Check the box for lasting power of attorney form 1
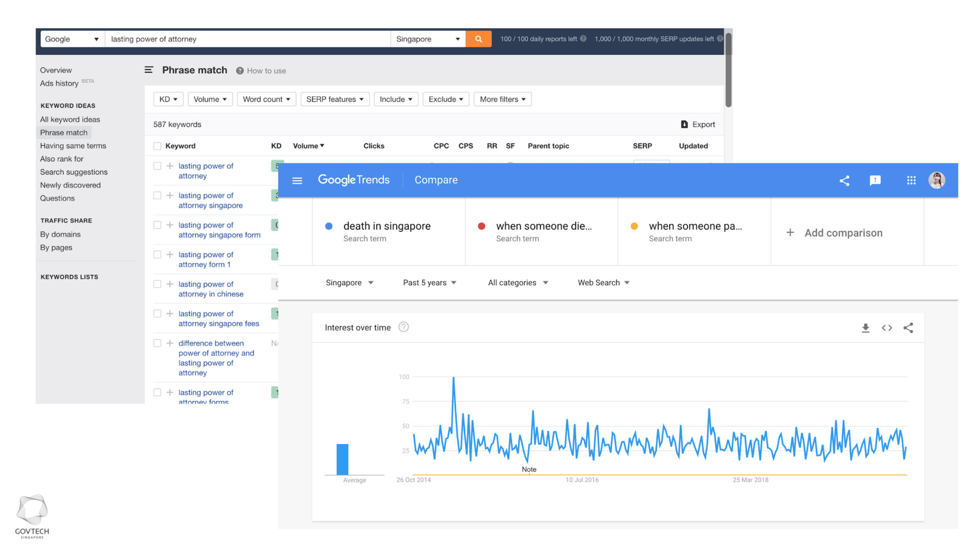This screenshot has height=547, width=980. tap(157, 254)
